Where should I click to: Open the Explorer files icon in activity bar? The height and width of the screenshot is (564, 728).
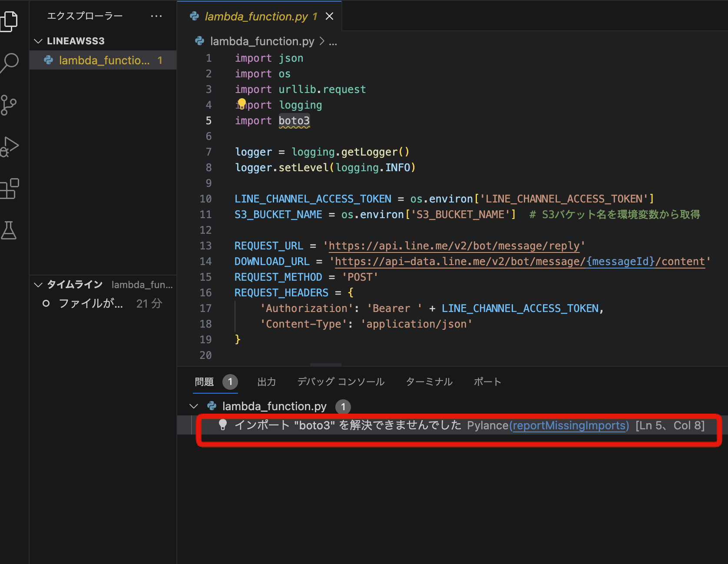[x=9, y=20]
